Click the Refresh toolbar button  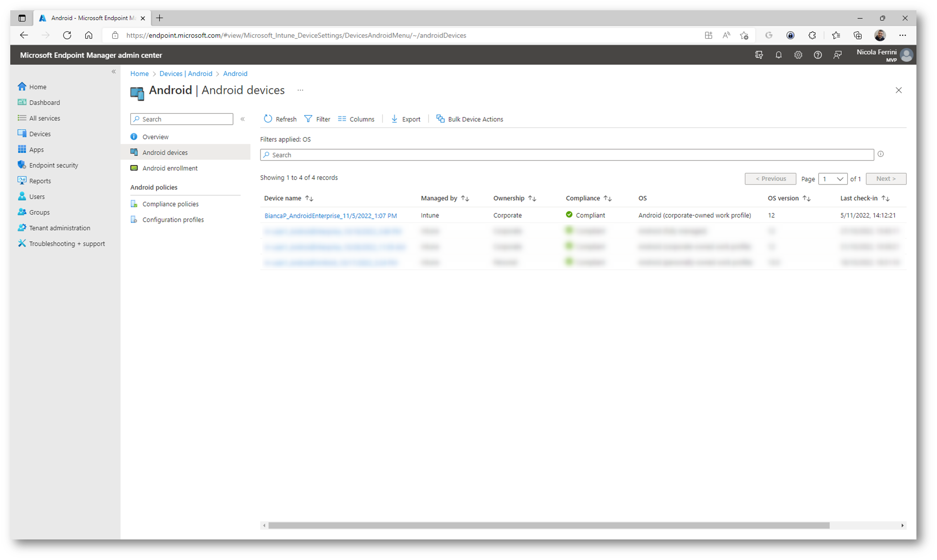coord(280,119)
